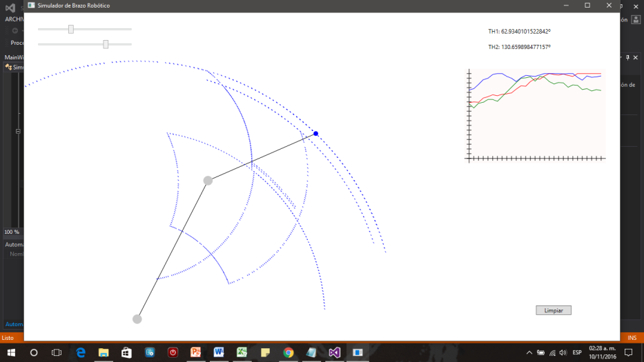The width and height of the screenshot is (644, 362).
Task: Click the gray elbow joint of the arm
Action: point(208,180)
